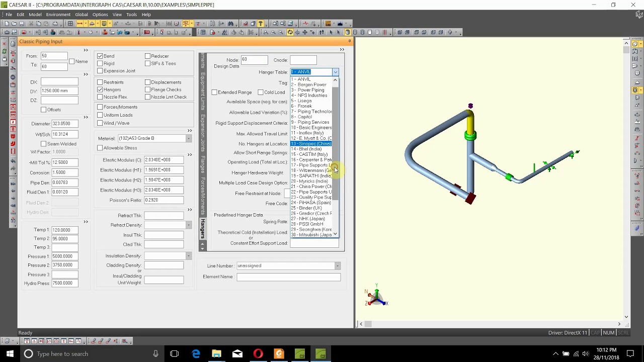Viewport: 644px width, 362px height.
Task: Expand the Elastic Modulus section chevron
Action: (x=190, y=154)
